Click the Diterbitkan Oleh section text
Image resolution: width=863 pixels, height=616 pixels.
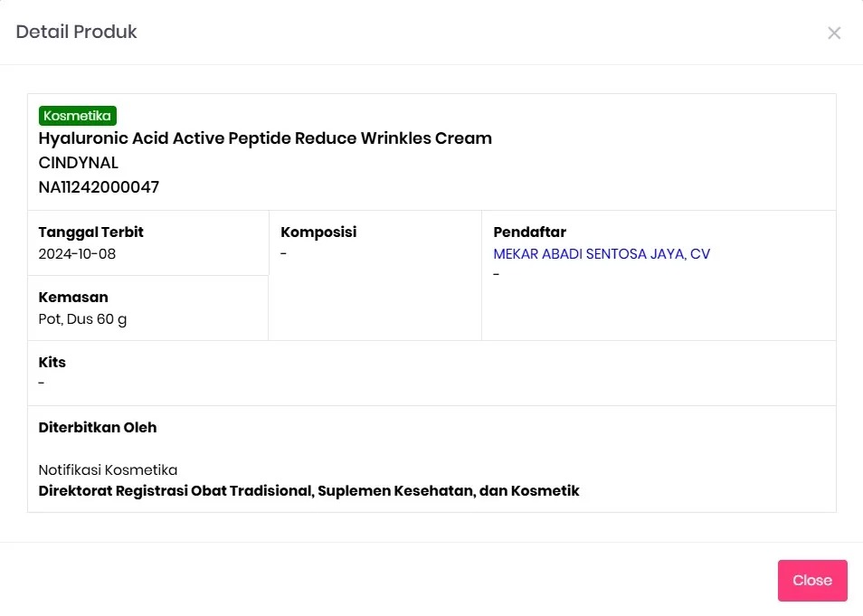(x=97, y=426)
